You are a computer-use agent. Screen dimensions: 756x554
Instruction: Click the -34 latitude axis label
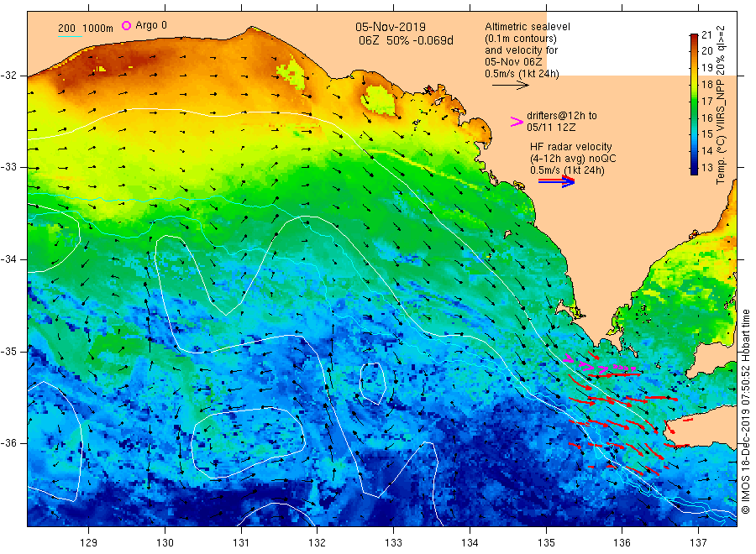8,259
